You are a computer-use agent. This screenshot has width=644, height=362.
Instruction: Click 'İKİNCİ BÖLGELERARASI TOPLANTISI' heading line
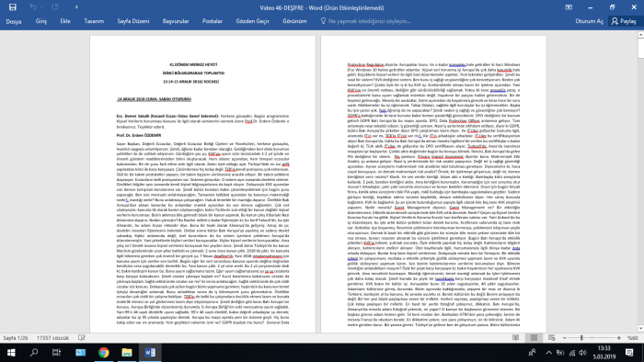pos(193,73)
